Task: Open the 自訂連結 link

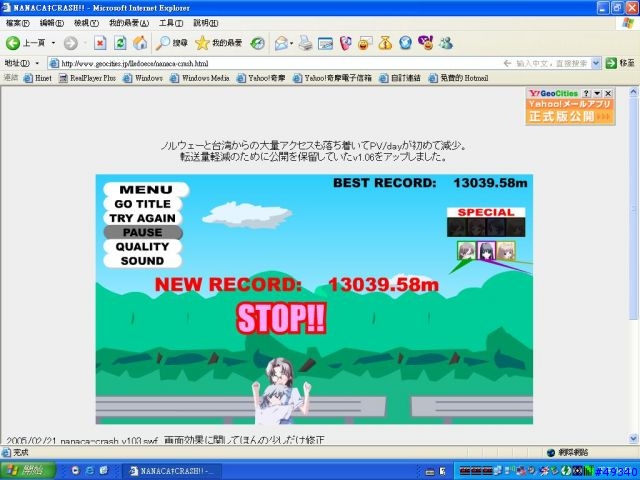Action: [400, 78]
